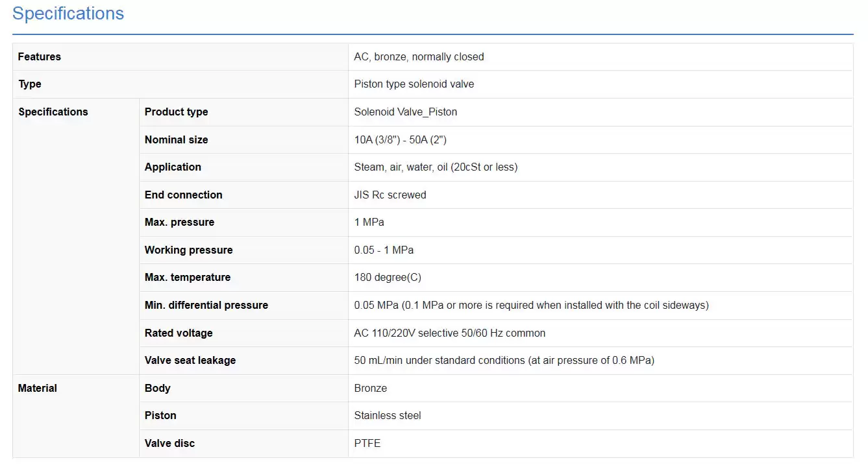Select Min. differential pressure label
This screenshot has height=469, width=868.
[206, 305]
